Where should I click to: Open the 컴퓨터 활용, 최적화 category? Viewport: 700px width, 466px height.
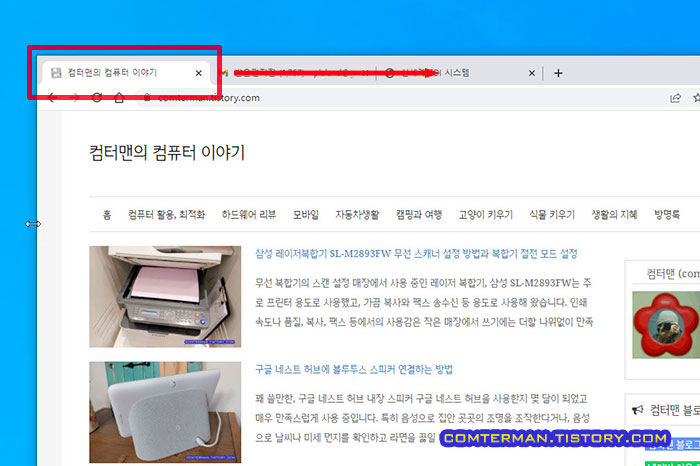pos(167,215)
